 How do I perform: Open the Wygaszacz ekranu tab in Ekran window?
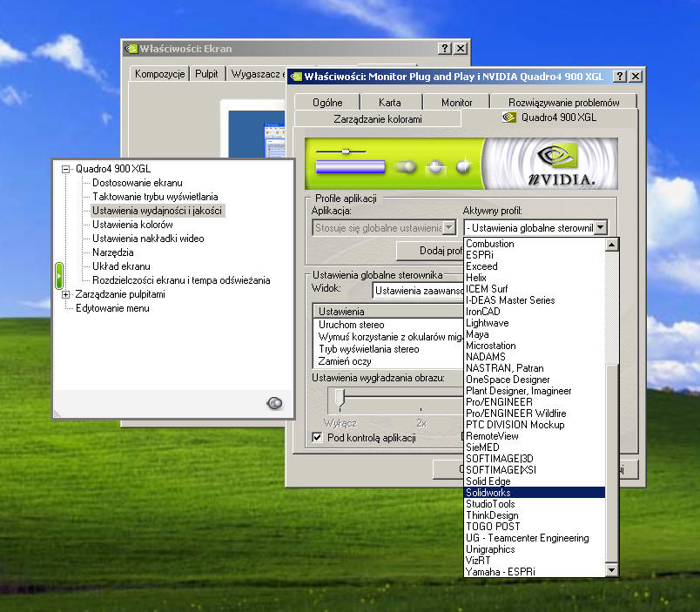(x=258, y=74)
